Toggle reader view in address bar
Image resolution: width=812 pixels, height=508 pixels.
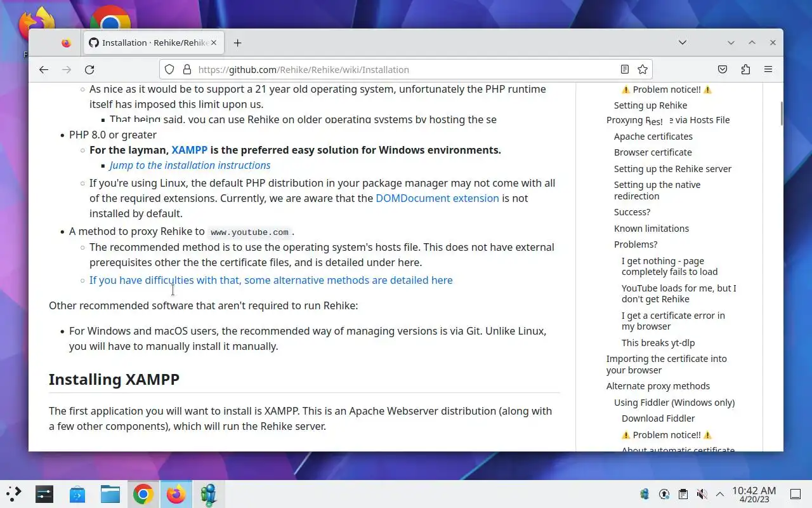[625, 70]
